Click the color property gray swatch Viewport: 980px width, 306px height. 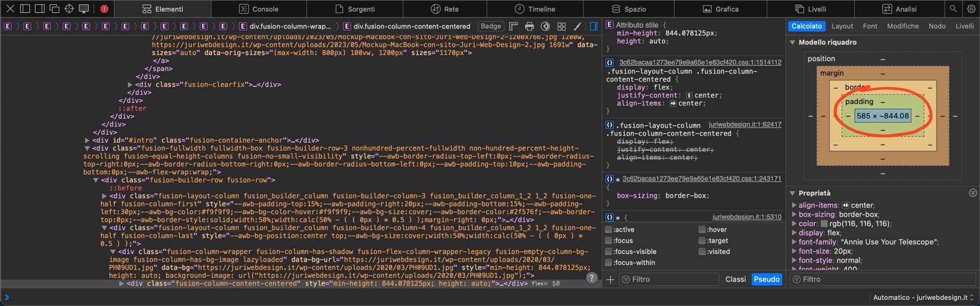[x=824, y=224]
